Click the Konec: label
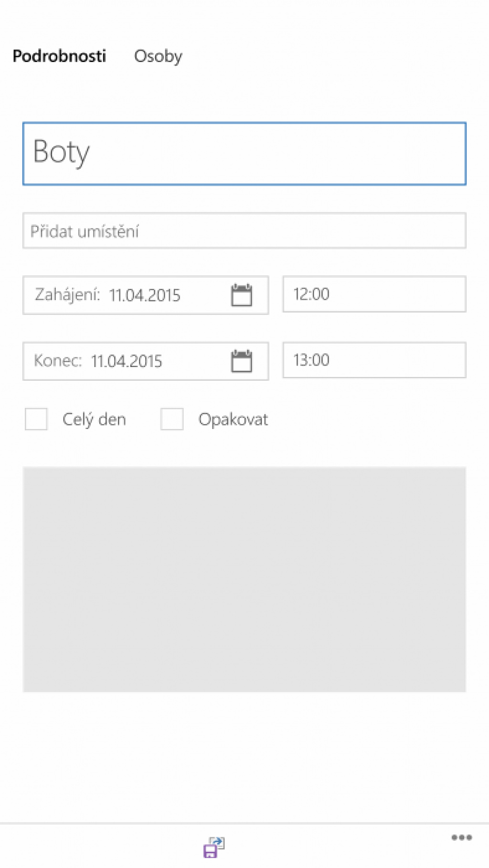The image size is (489, 868). (58, 360)
